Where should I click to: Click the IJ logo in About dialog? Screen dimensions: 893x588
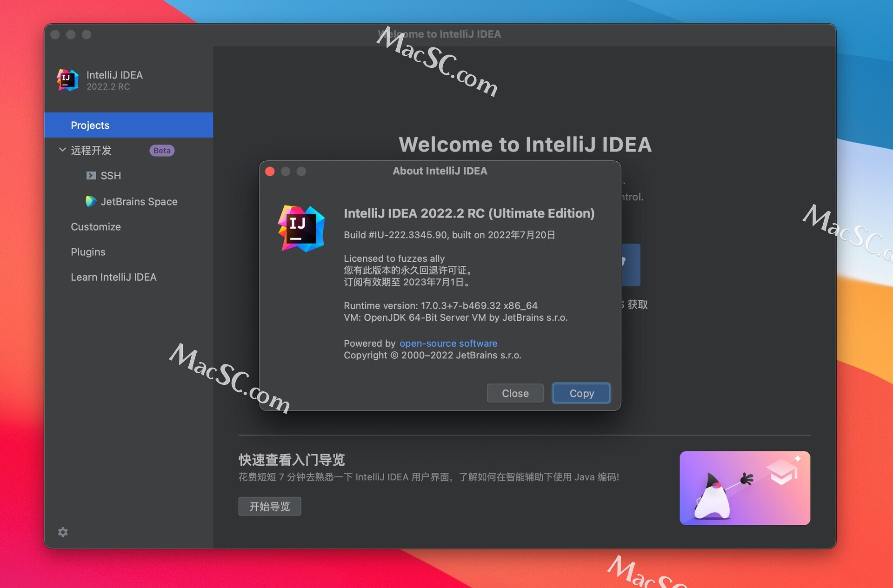(301, 229)
